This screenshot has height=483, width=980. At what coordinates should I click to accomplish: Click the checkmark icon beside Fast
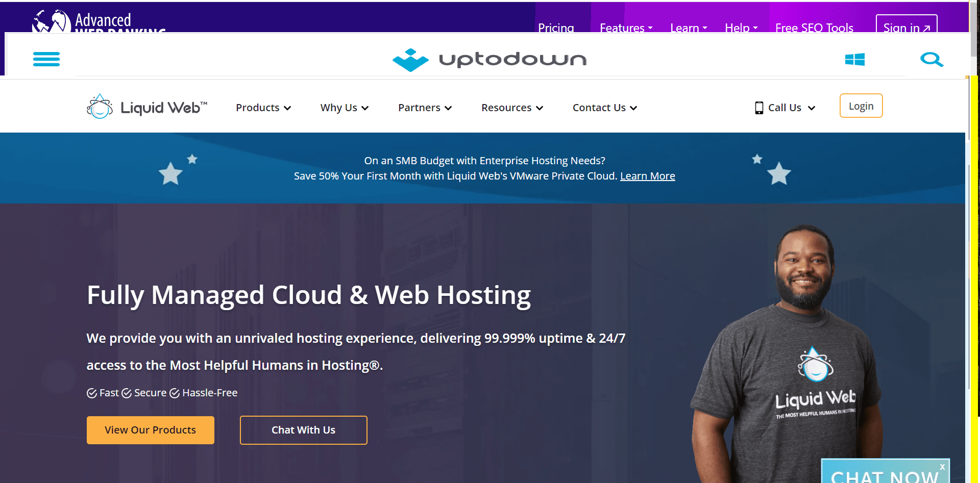(x=92, y=393)
